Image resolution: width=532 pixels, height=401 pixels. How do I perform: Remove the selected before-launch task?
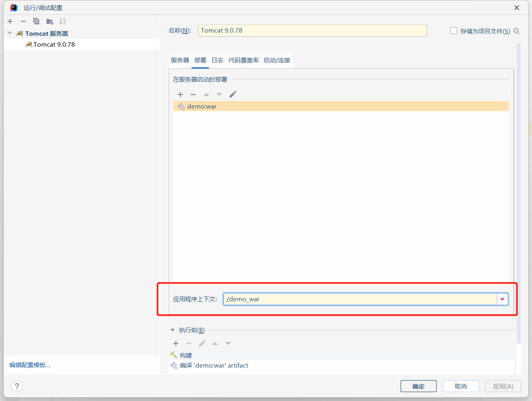[189, 343]
